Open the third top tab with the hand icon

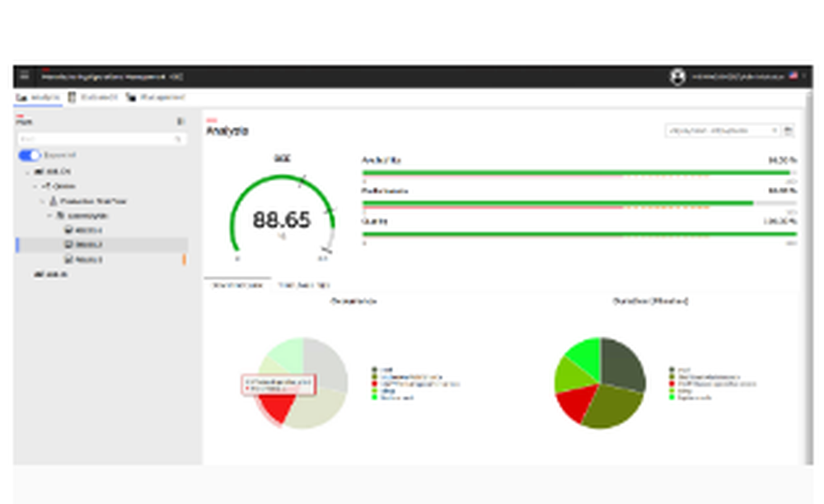click(x=156, y=97)
